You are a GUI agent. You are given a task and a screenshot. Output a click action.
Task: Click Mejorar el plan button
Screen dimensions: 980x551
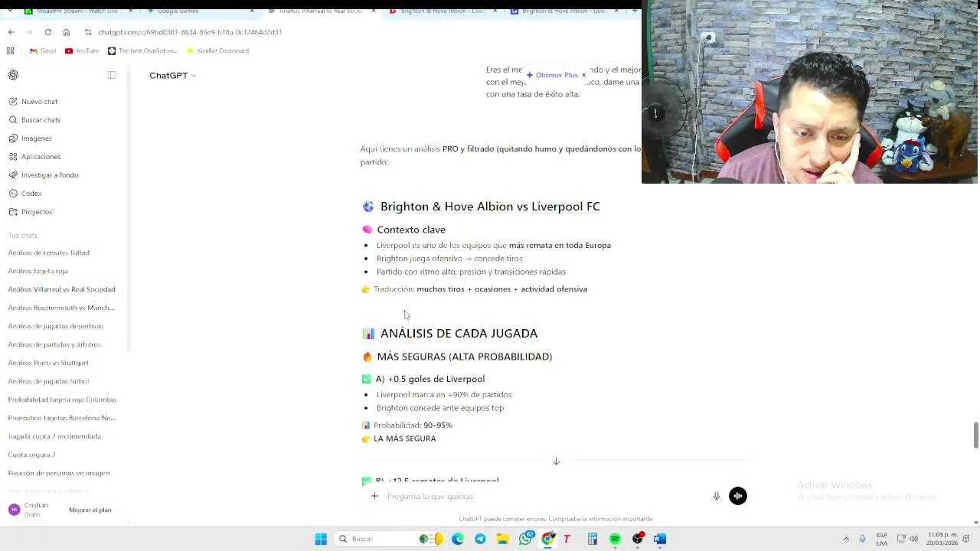coord(90,510)
